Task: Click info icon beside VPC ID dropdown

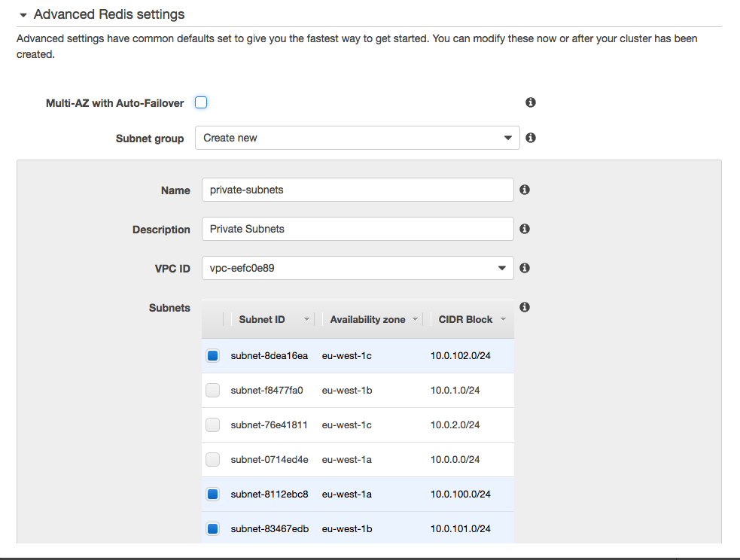Action: (x=525, y=268)
